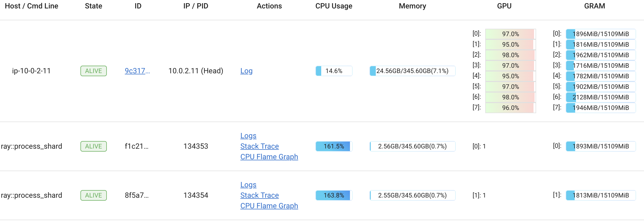Open CPU Flame Graph for PID 134354
This screenshot has height=222, width=644.
(269, 206)
